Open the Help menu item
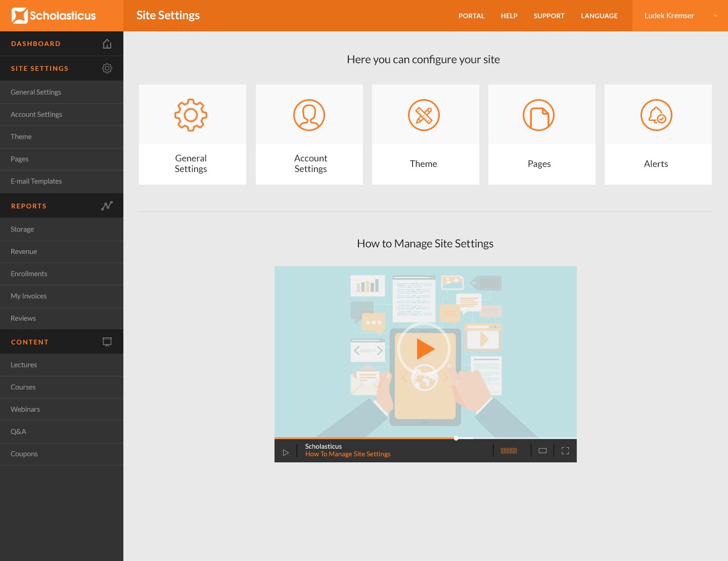This screenshot has width=728, height=561. point(509,16)
